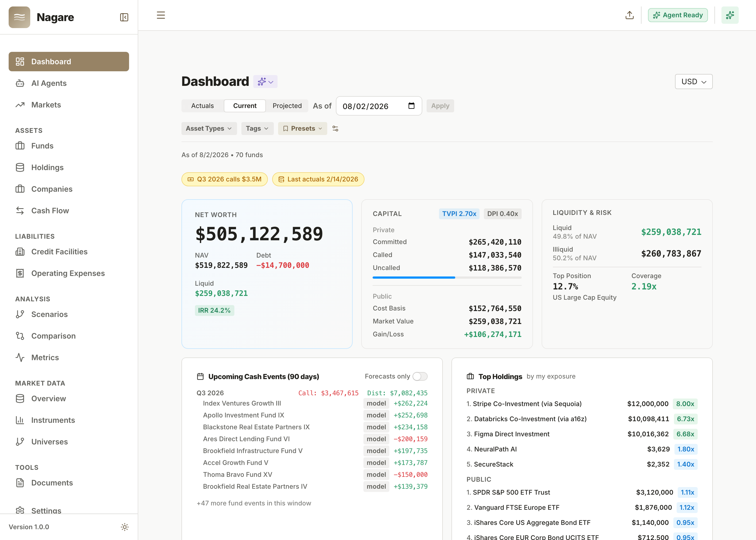Switch to the Actuals tab
Image resolution: width=756 pixels, height=540 pixels.
pyautogui.click(x=202, y=106)
